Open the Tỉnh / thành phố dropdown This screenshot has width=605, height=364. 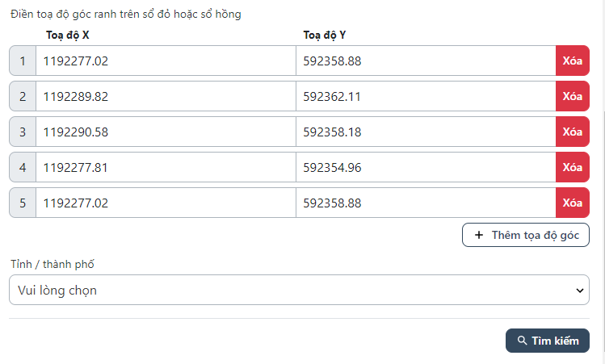(299, 290)
